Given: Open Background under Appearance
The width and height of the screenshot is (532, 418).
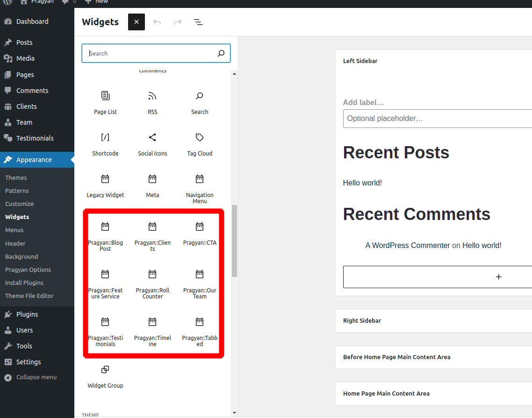Looking at the screenshot, I should (x=22, y=256).
